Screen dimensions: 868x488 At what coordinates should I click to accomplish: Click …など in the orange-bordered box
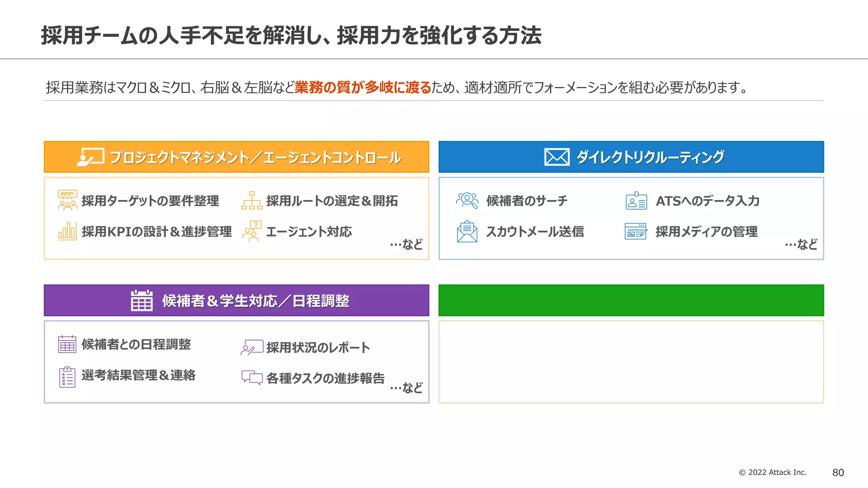[x=406, y=244]
